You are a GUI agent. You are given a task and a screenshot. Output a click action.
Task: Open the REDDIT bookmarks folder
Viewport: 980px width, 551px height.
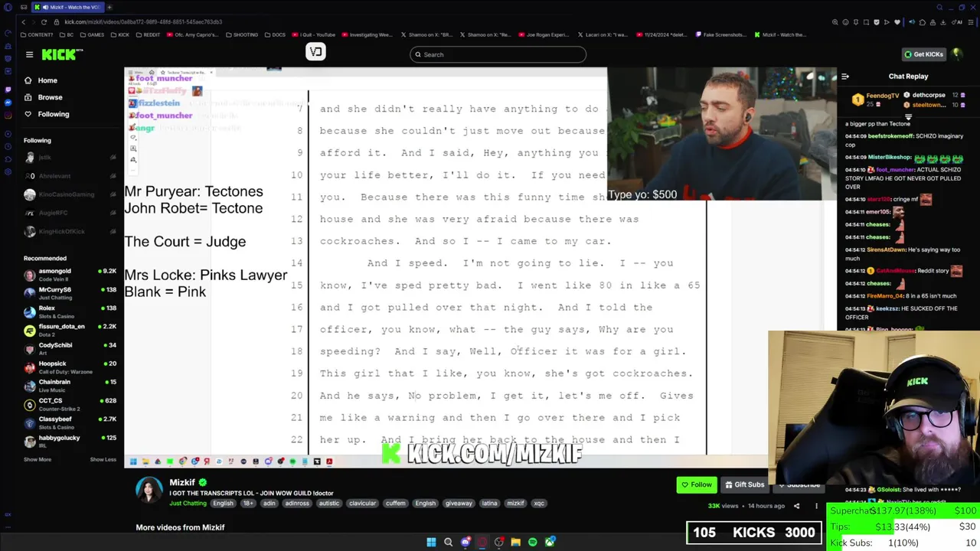pyautogui.click(x=148, y=34)
